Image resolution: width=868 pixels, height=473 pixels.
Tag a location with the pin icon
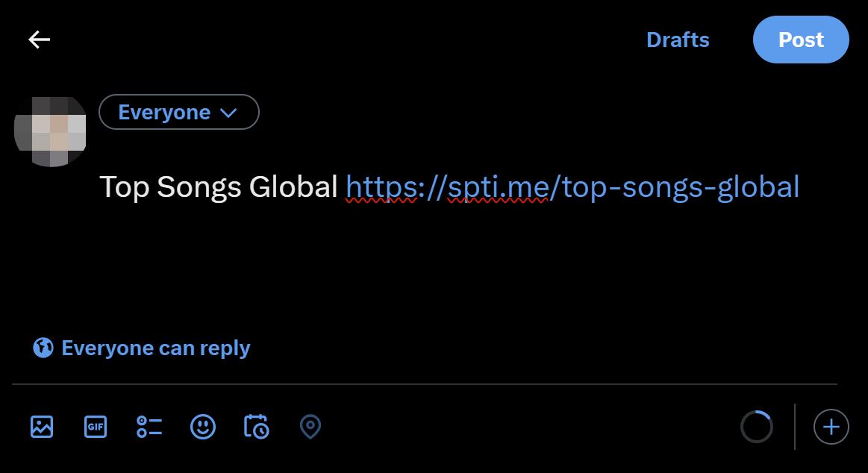[x=310, y=427]
